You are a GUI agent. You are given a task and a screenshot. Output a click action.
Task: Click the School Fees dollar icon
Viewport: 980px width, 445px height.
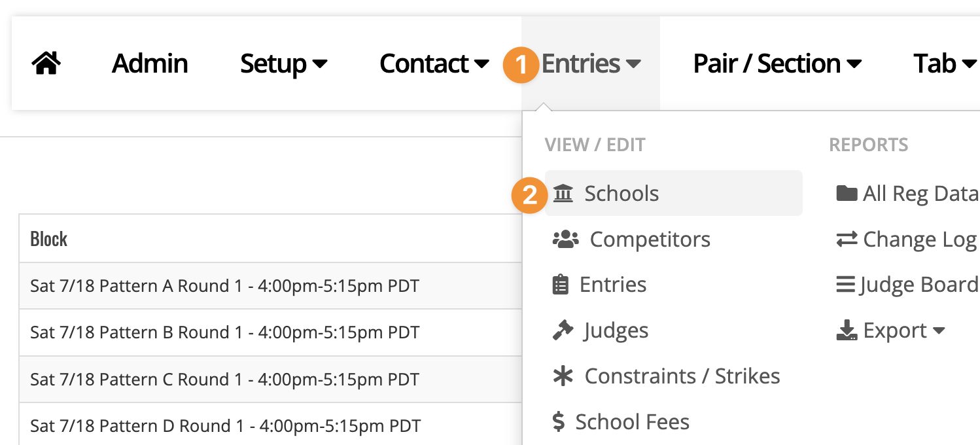(558, 422)
